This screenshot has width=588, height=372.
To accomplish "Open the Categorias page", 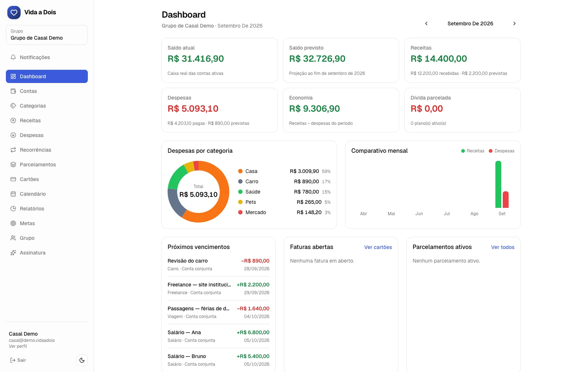I will (x=47, y=106).
